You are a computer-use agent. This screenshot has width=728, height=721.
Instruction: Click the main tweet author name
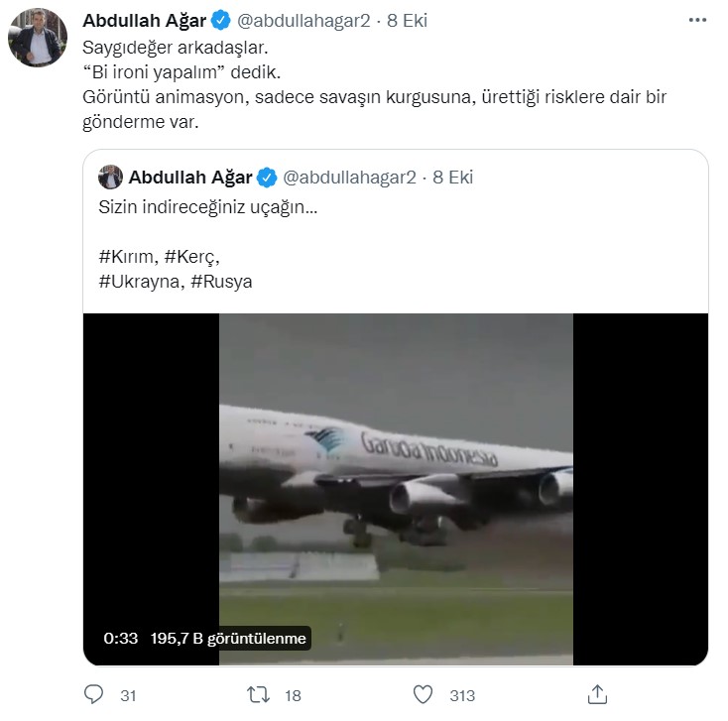(x=145, y=21)
